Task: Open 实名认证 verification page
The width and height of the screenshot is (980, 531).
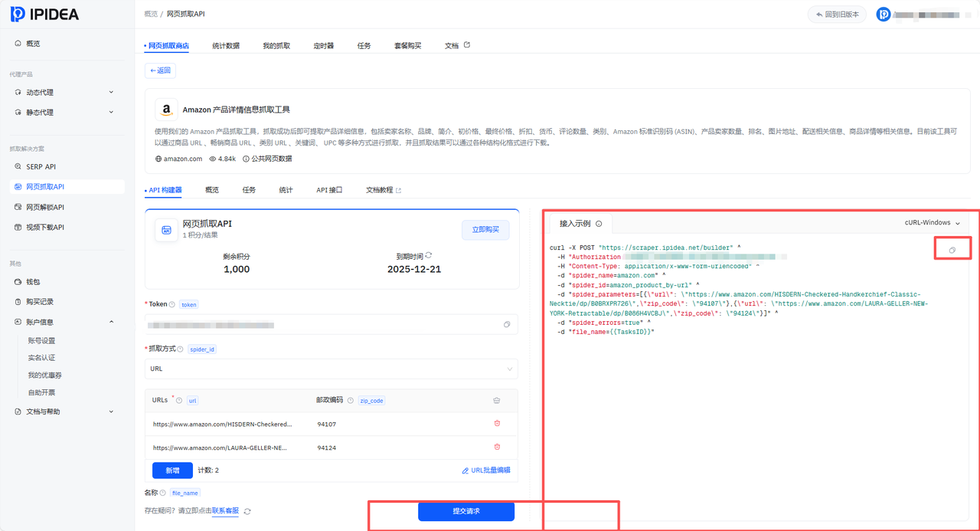Action: coord(42,358)
